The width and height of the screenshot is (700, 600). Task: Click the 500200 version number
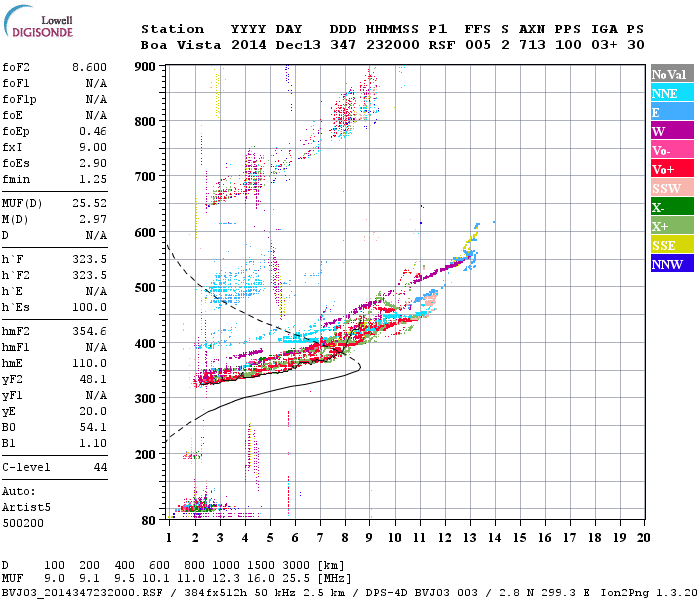(x=23, y=523)
